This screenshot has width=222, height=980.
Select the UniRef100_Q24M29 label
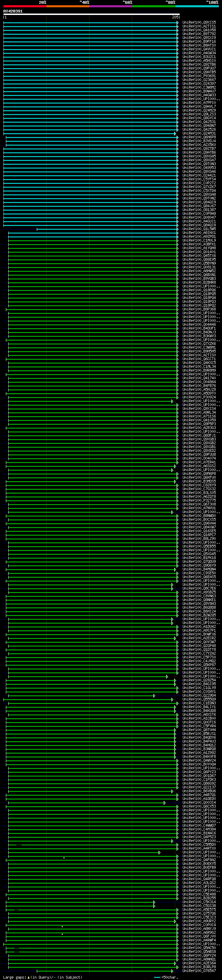pyautogui.click(x=199, y=110)
